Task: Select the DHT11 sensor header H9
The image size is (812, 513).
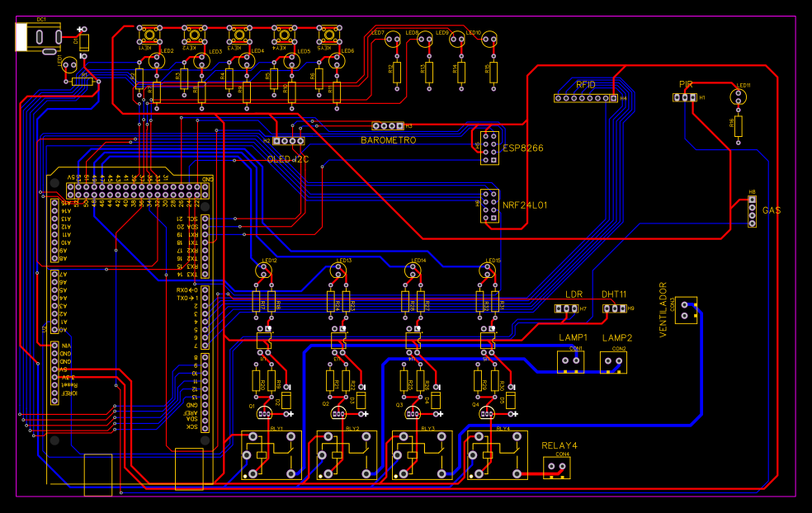Action: (x=614, y=308)
